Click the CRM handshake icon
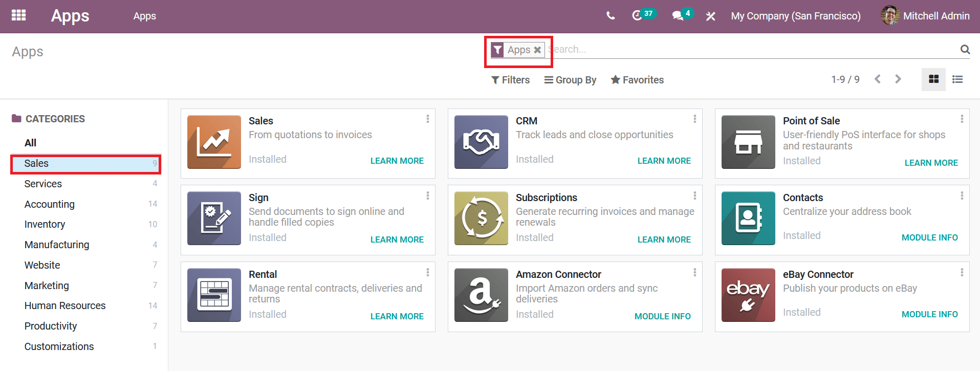This screenshot has height=371, width=980. [x=481, y=142]
